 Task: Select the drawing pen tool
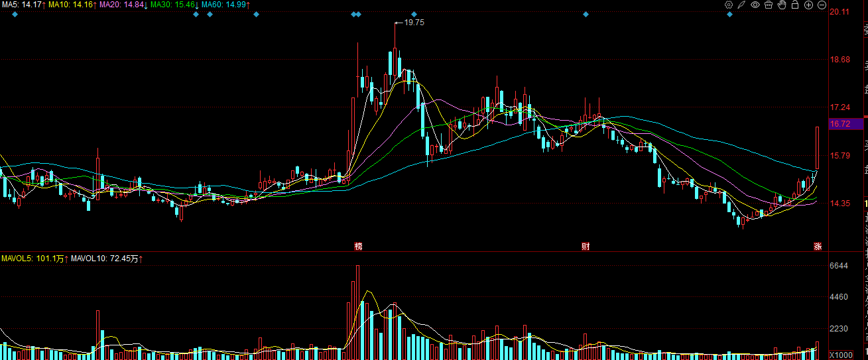point(742,5)
